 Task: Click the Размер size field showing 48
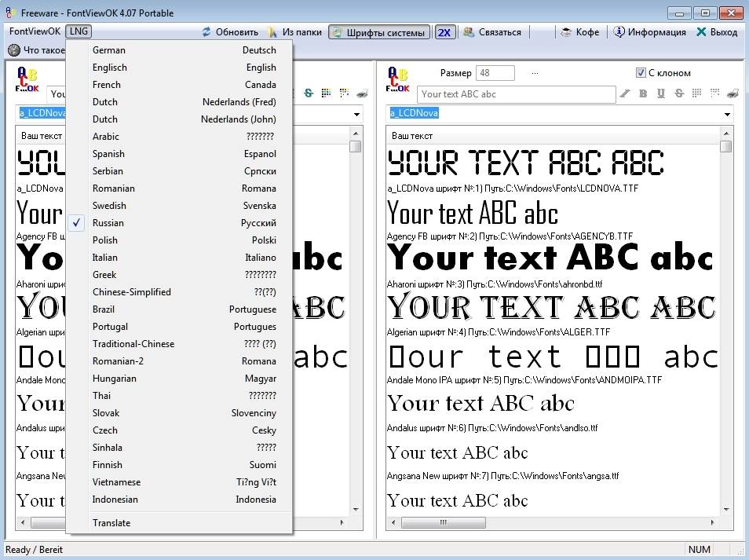[x=495, y=73]
